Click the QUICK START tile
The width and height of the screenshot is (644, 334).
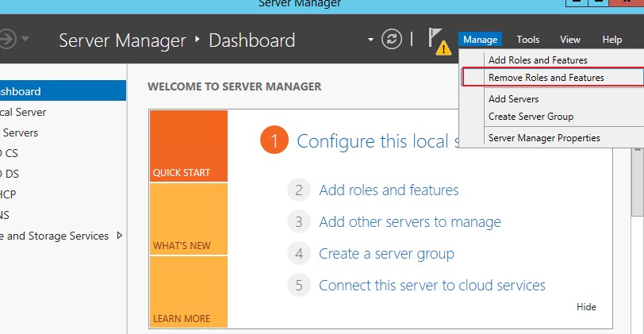click(x=189, y=146)
